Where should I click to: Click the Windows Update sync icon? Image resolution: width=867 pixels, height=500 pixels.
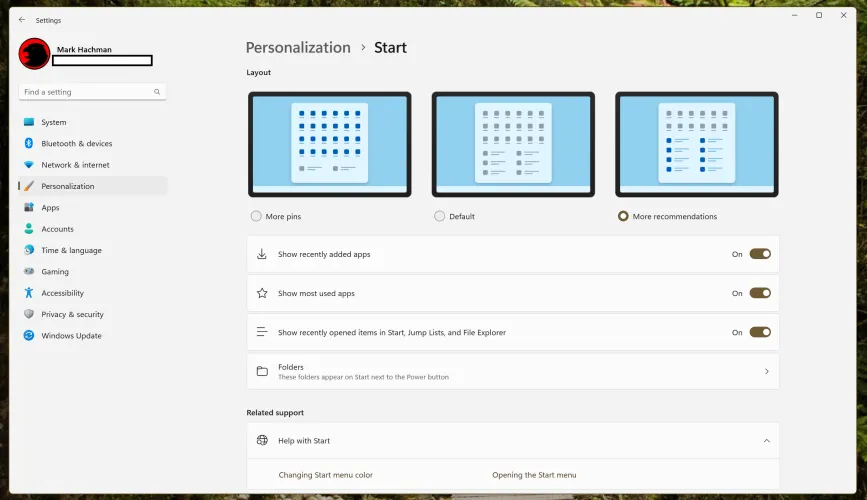[29, 336]
